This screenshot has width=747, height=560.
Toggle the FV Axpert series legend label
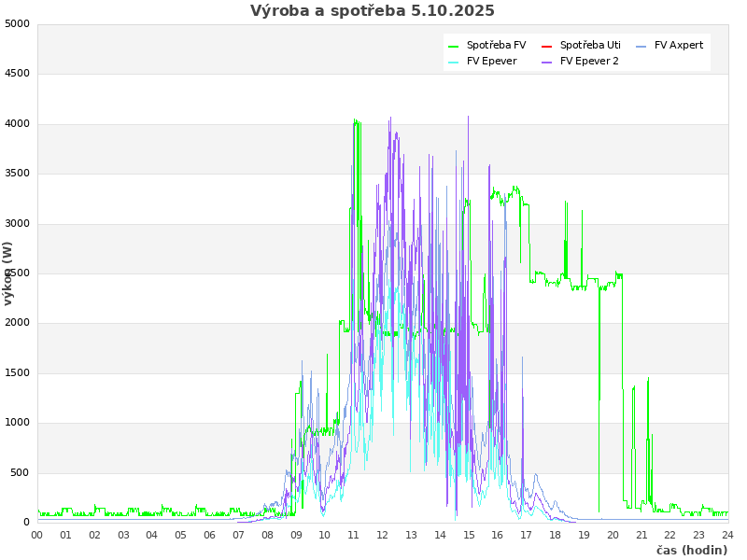(x=679, y=46)
